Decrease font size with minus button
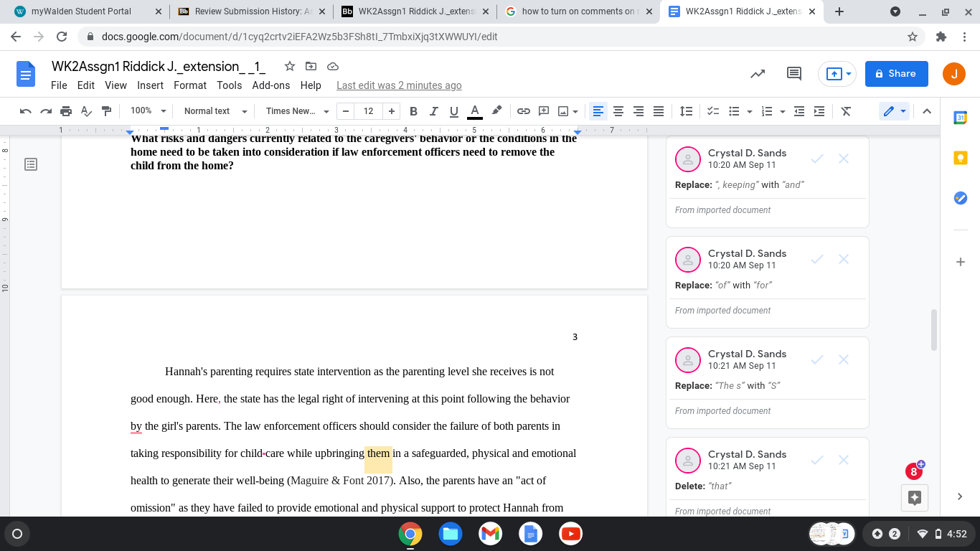Screen dimensions: 980x551 point(347,111)
